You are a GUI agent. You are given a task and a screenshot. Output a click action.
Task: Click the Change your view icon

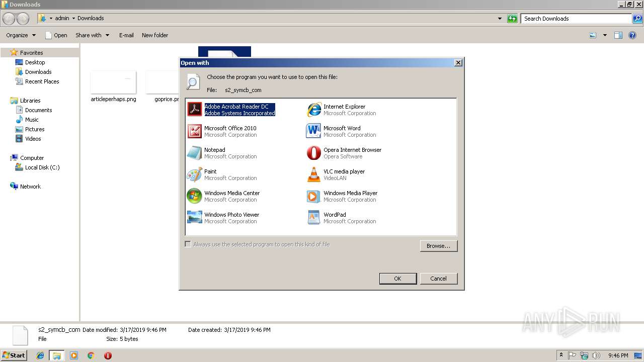coord(593,35)
